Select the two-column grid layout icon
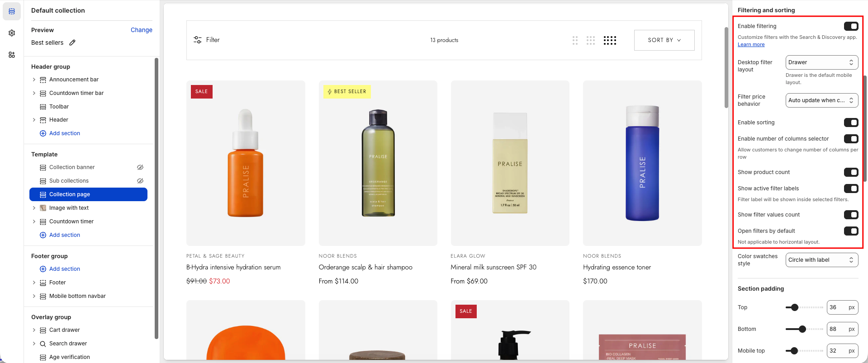 pyautogui.click(x=575, y=40)
